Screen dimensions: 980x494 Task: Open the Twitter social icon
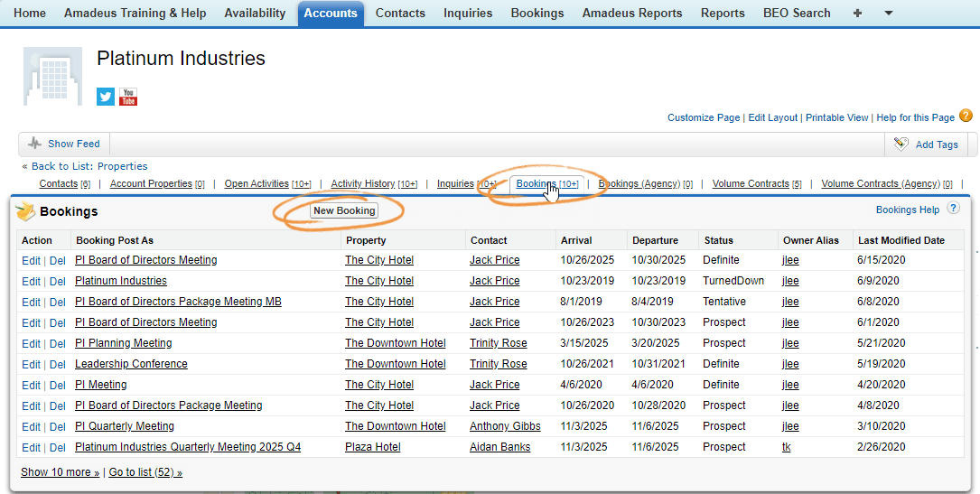point(106,97)
